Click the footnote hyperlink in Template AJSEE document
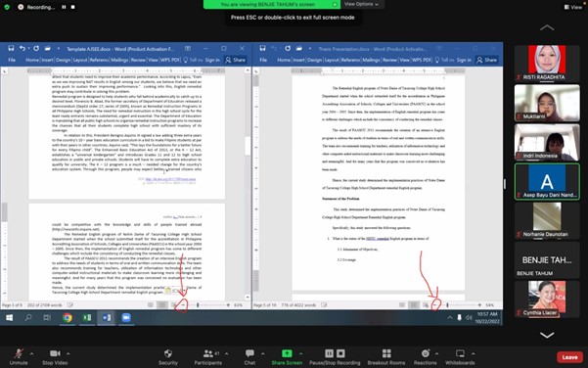588x368 pixels. (170, 179)
